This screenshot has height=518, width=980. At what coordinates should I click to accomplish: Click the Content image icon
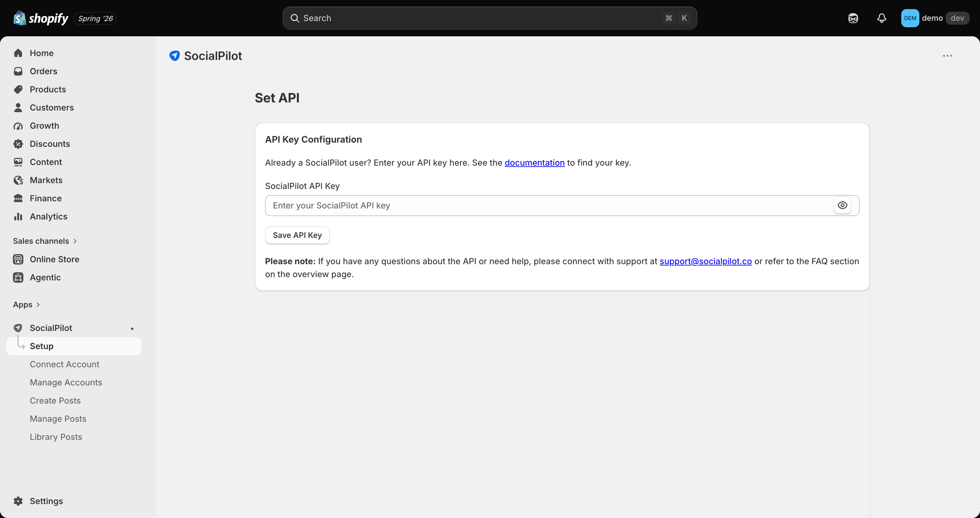[x=18, y=162]
